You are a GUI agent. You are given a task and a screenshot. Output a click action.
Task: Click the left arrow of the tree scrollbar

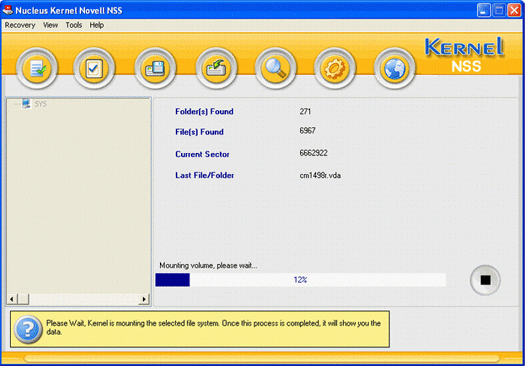point(12,299)
